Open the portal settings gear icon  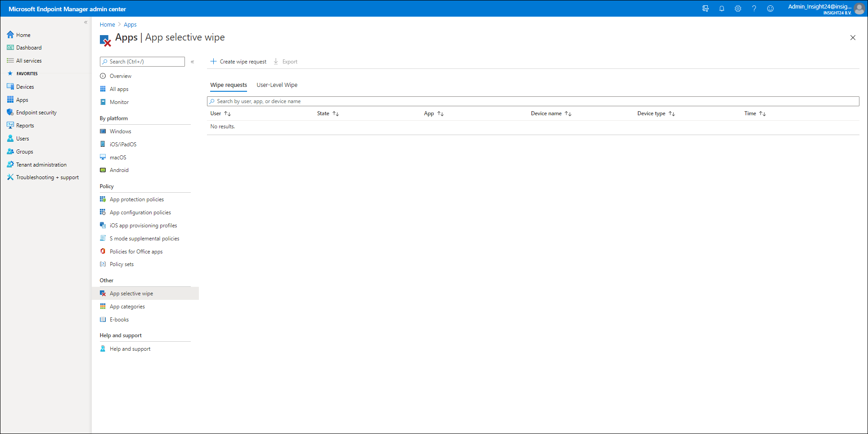(738, 9)
